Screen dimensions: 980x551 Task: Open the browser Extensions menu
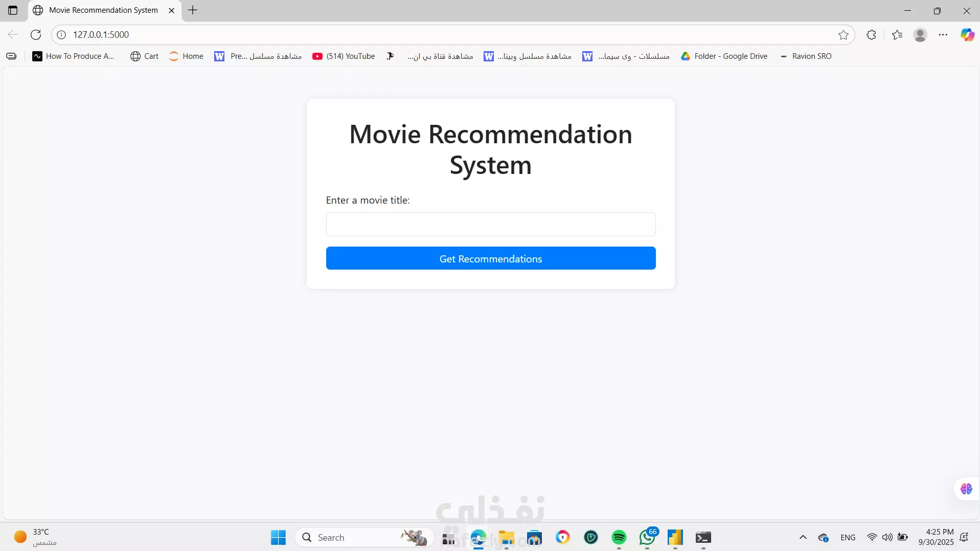872,35
